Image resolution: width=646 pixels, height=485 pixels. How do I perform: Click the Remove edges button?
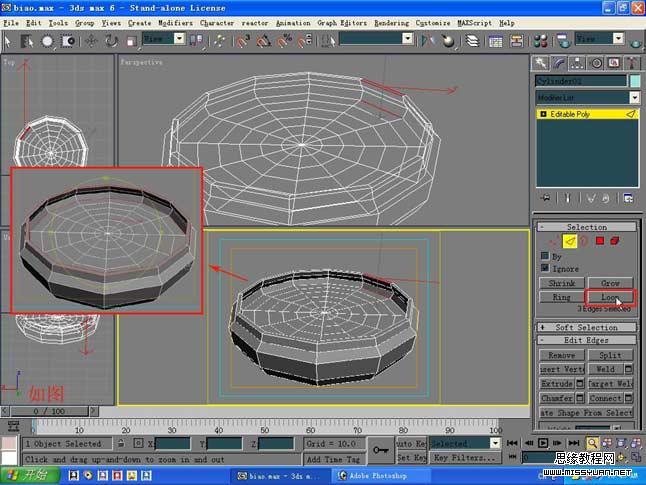click(562, 355)
